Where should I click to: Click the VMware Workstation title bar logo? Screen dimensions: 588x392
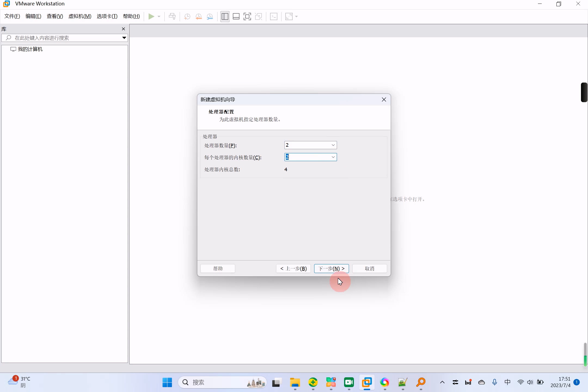pos(6,4)
